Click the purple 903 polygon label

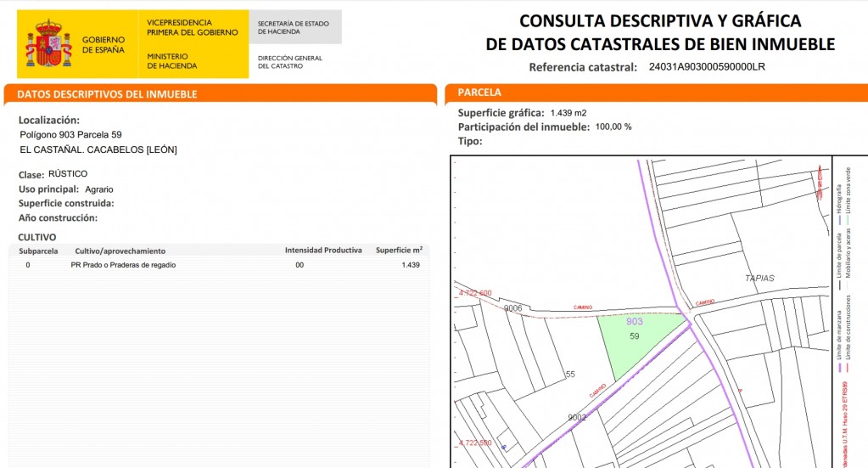click(634, 322)
